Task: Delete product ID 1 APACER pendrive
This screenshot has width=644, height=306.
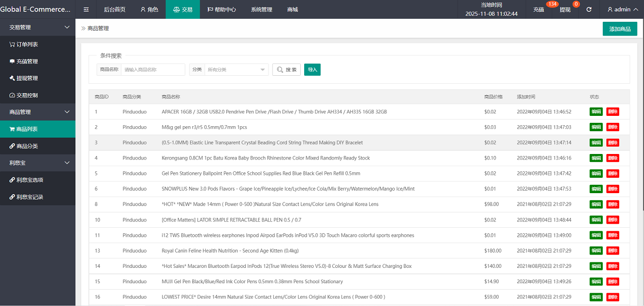Action: click(612, 112)
